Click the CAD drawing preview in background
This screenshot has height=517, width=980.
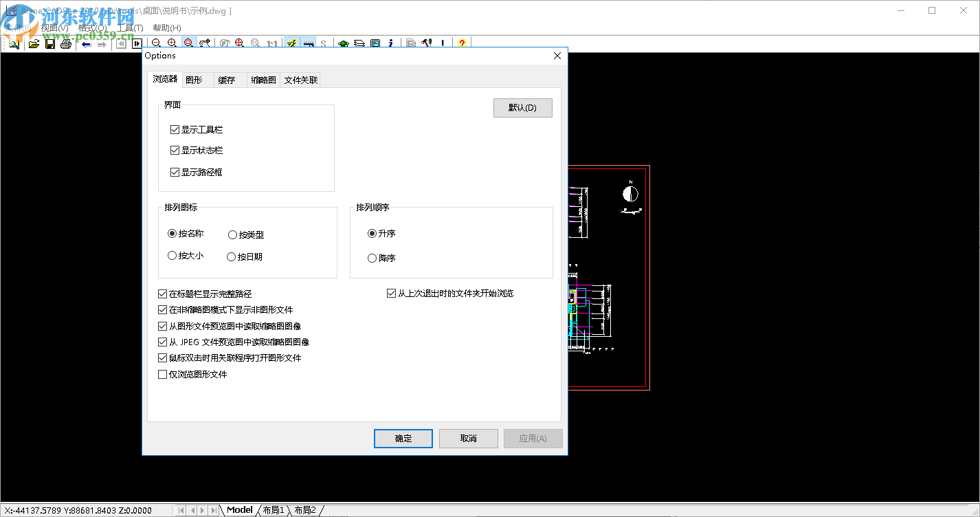(x=609, y=278)
